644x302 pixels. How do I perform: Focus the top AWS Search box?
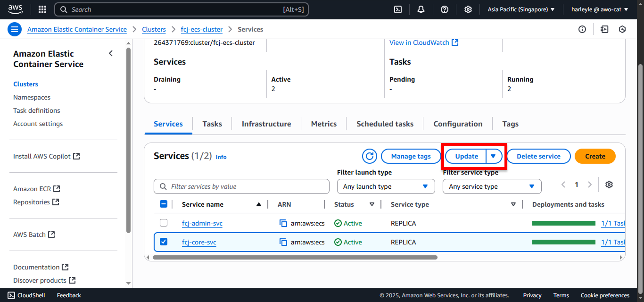(182, 9)
